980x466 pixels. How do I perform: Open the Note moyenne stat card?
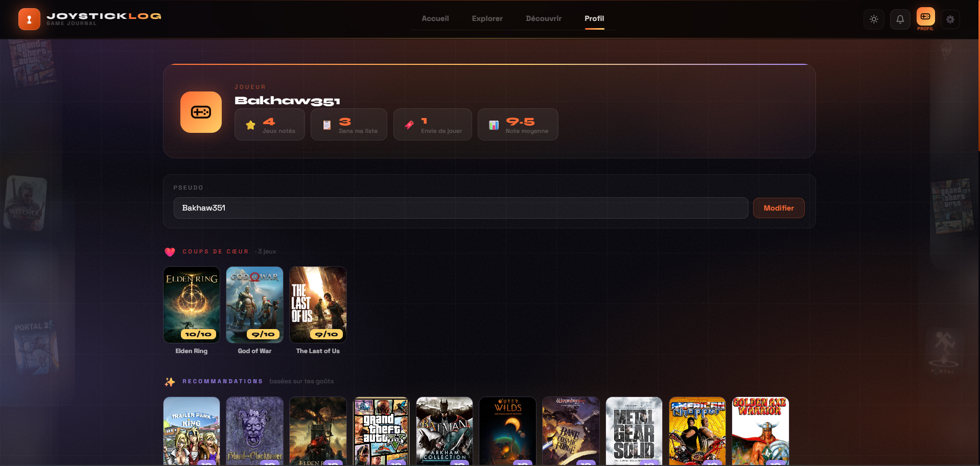click(518, 124)
